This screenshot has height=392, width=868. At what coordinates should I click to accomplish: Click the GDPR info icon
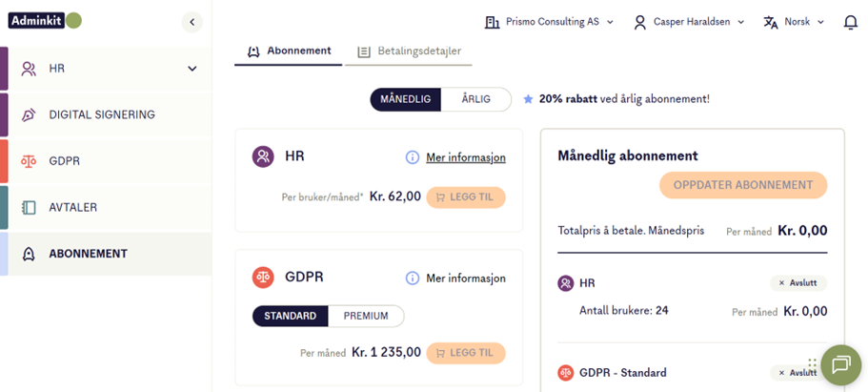click(413, 279)
